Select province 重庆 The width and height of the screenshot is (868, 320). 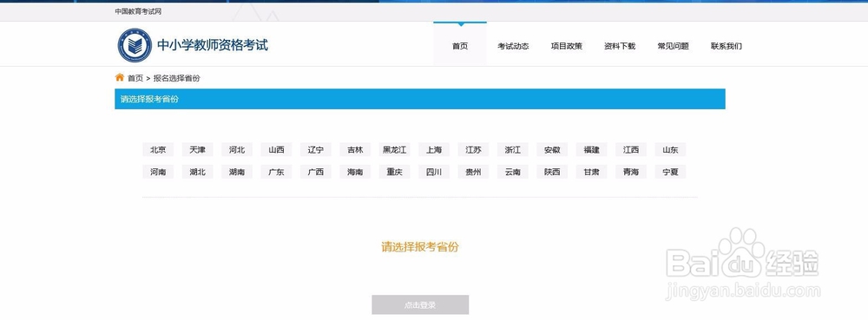(x=394, y=172)
